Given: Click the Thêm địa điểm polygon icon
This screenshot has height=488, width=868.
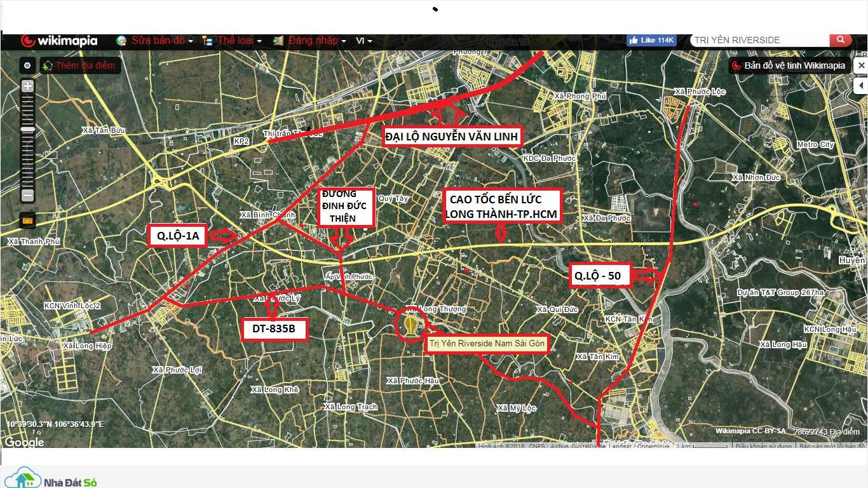Looking at the screenshot, I should (48, 65).
